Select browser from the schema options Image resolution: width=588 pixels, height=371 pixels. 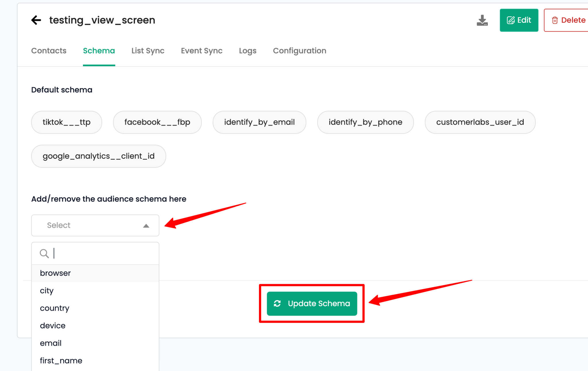click(55, 273)
